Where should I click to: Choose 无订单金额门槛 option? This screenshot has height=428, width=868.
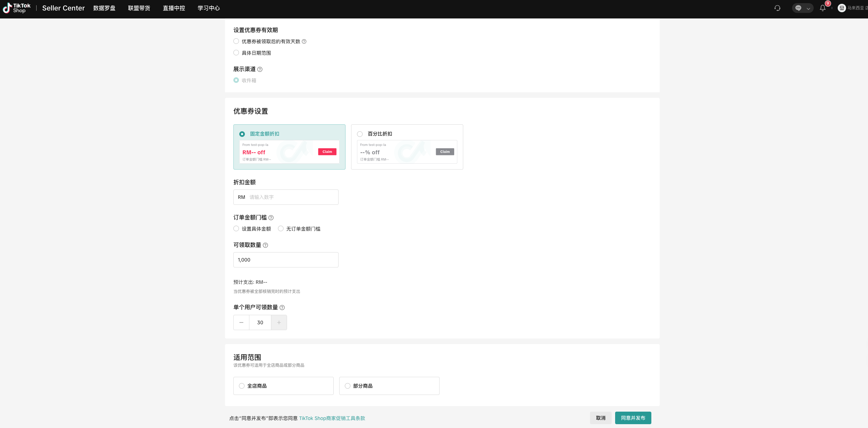(281, 229)
